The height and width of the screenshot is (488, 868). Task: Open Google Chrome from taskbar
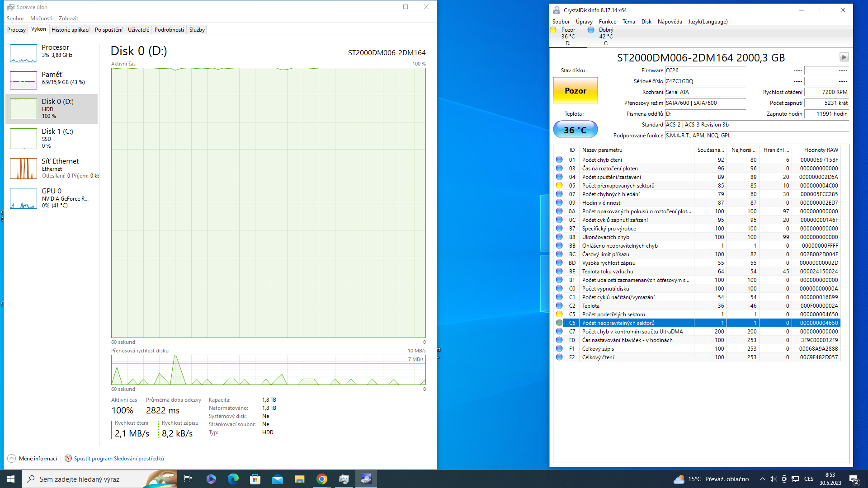[322, 479]
